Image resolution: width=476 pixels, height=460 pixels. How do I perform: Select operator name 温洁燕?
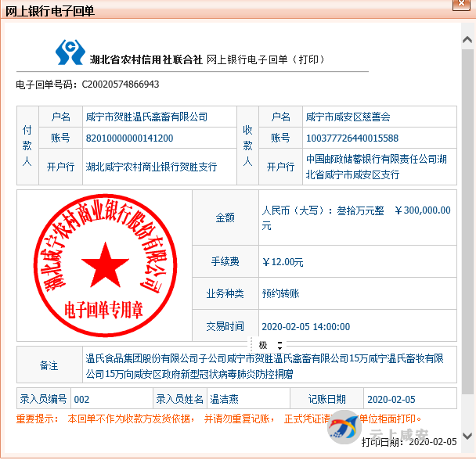225,399
